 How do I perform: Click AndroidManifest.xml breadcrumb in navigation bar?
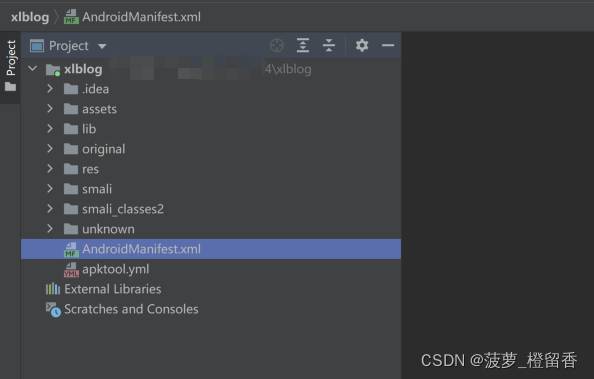(x=141, y=17)
